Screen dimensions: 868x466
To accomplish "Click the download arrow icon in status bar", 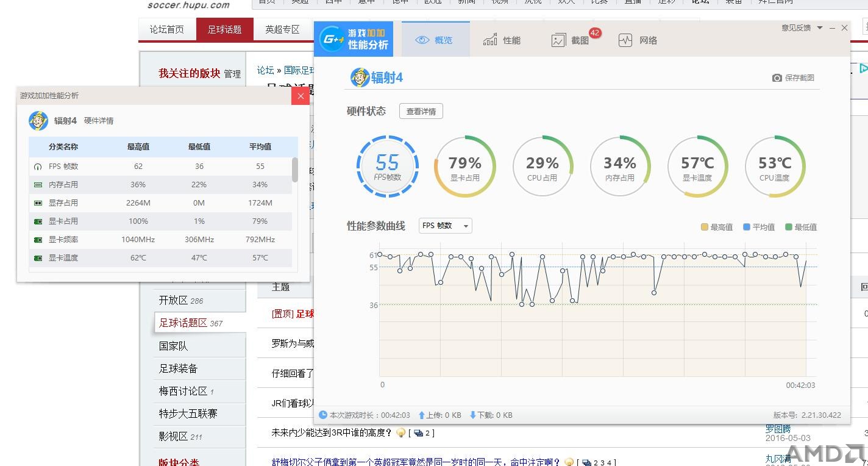I will pyautogui.click(x=472, y=415).
